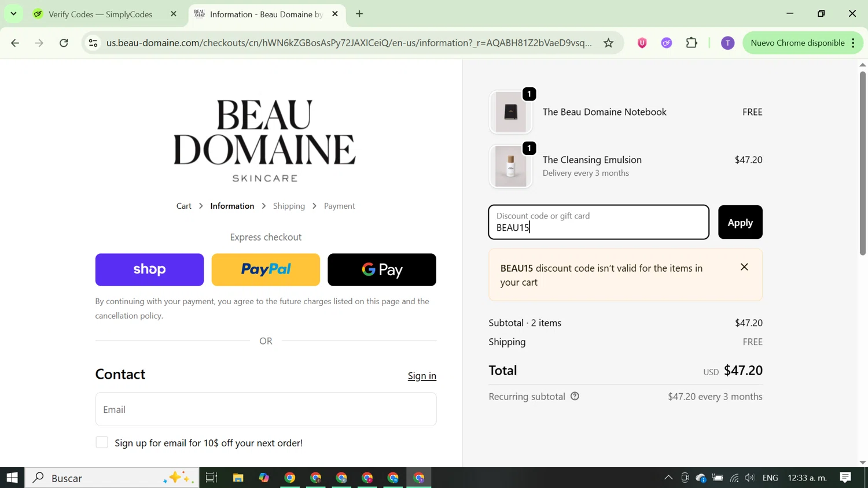This screenshot has height=488, width=868.
Task: Click the browser back arrow
Action: (x=15, y=43)
